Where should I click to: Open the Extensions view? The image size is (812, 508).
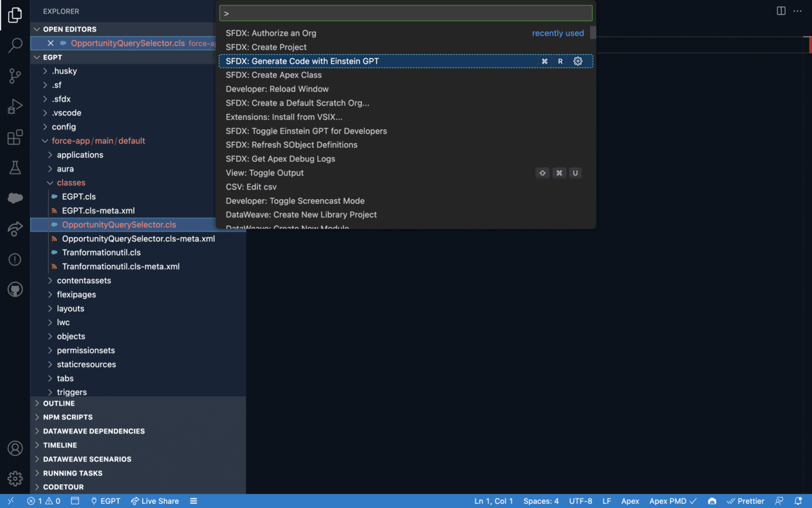15,137
